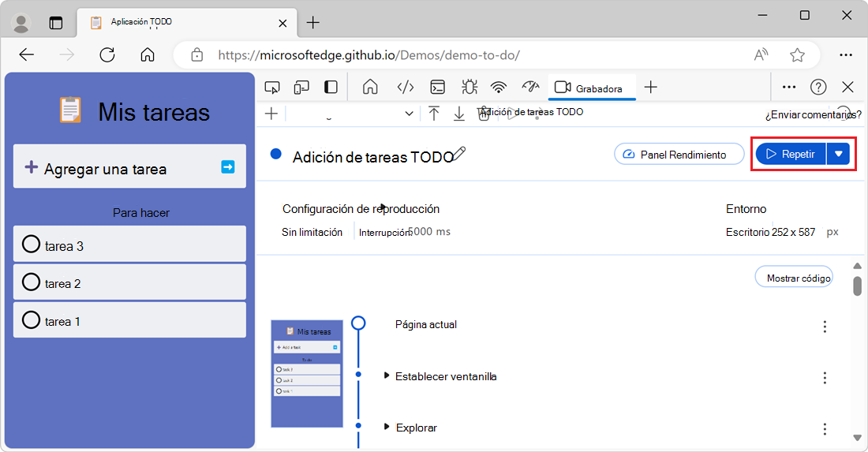Open menu for Página actual step
This screenshot has height=452, width=868.
pyautogui.click(x=825, y=327)
